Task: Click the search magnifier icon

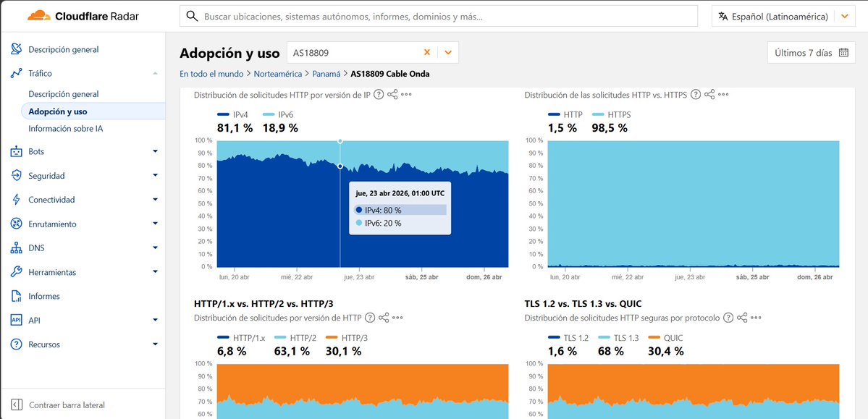Action: [192, 16]
